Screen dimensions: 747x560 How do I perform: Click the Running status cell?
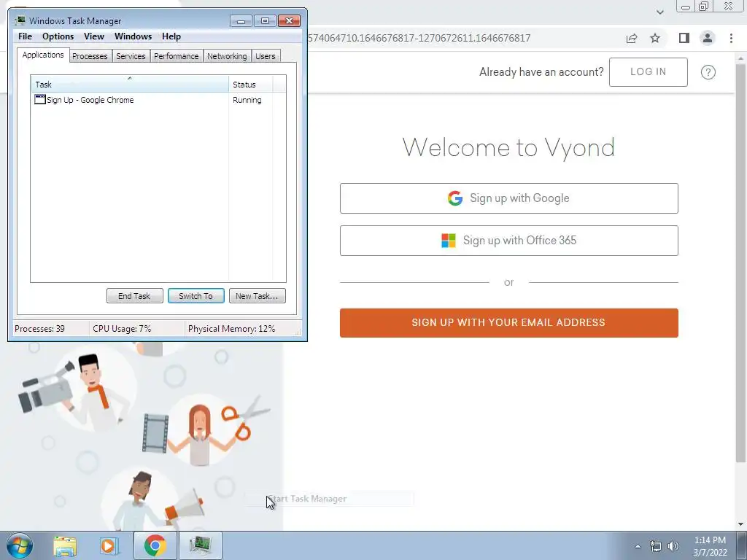click(247, 100)
